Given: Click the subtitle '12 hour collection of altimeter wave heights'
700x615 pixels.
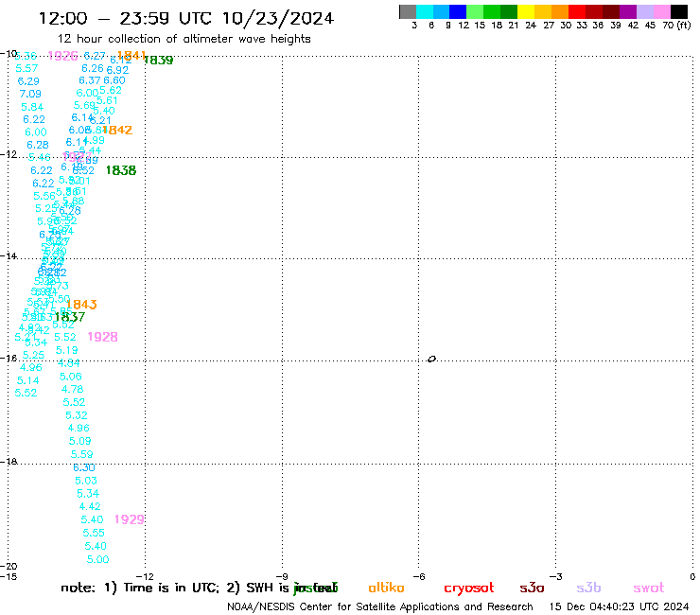Looking at the screenshot, I should pos(184,39).
